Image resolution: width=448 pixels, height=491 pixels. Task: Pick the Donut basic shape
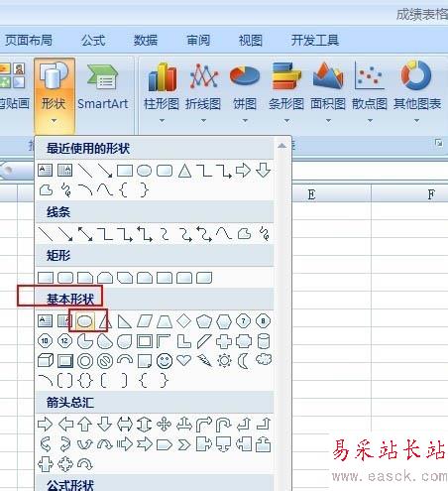click(85, 361)
